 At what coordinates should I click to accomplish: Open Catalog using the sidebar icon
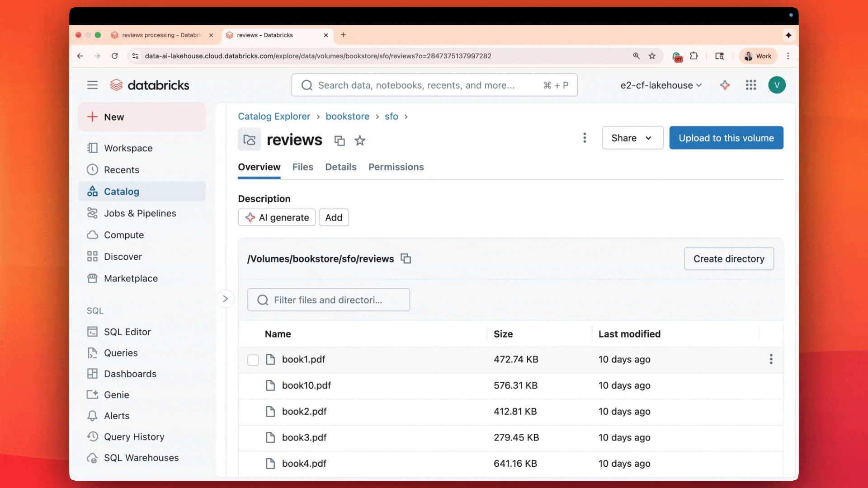coord(92,191)
